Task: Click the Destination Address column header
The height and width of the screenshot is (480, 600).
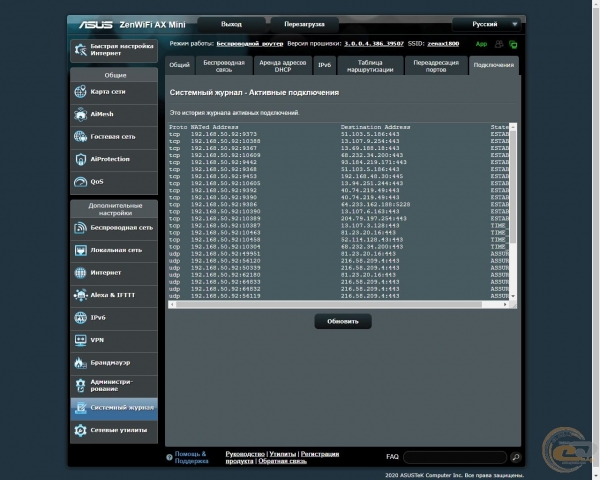Action: click(375, 127)
